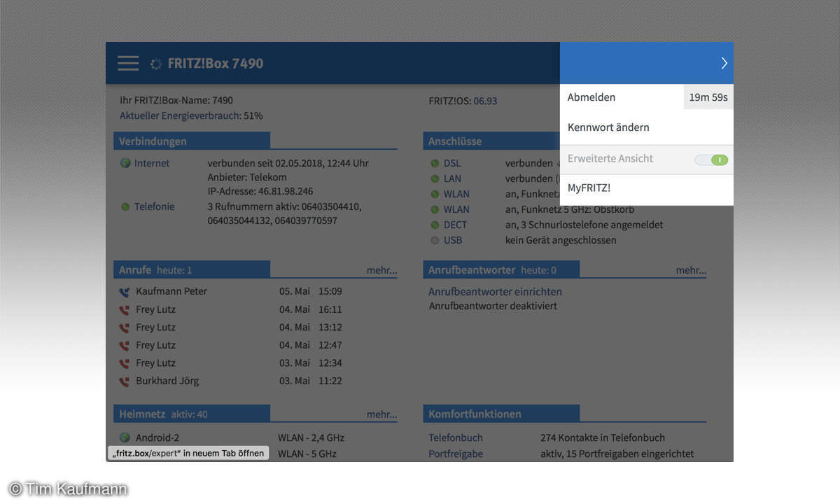840x504 pixels.
Task: Click the Telefonie green status icon
Action: pyautogui.click(x=125, y=207)
